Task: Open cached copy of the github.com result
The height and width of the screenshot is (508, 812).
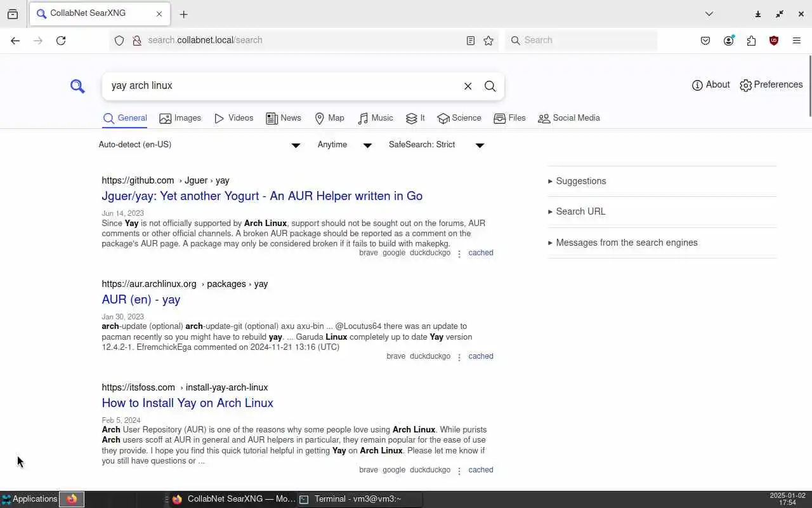Action: click(481, 253)
